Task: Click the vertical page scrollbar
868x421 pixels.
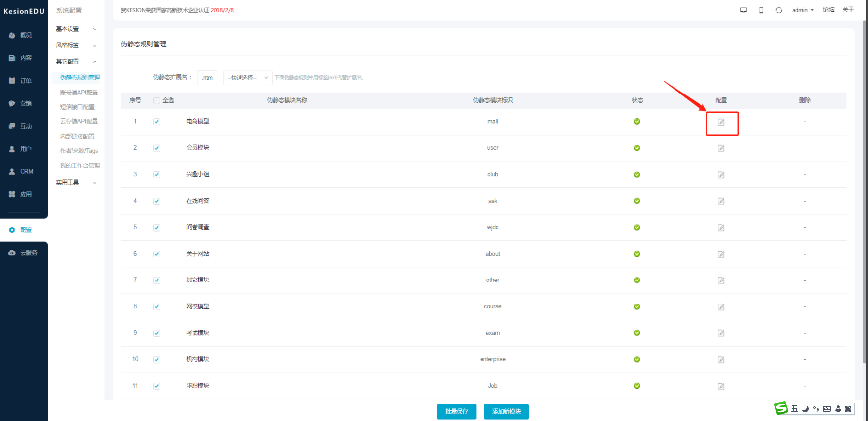Action: click(x=864, y=196)
